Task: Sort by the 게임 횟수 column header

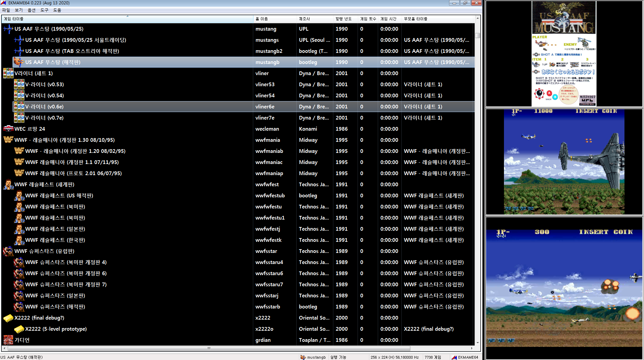Action: (368, 19)
